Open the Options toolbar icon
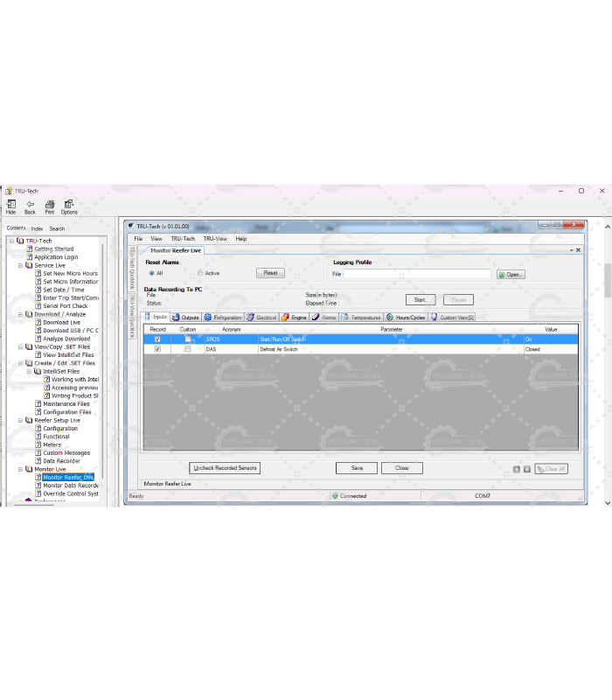This screenshot has width=612, height=700. [69, 204]
